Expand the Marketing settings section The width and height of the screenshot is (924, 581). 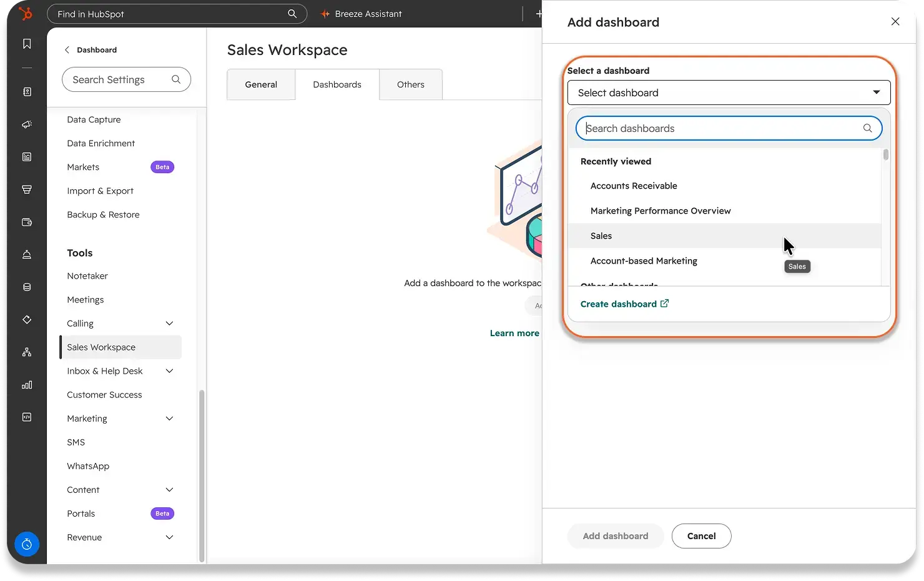point(169,419)
